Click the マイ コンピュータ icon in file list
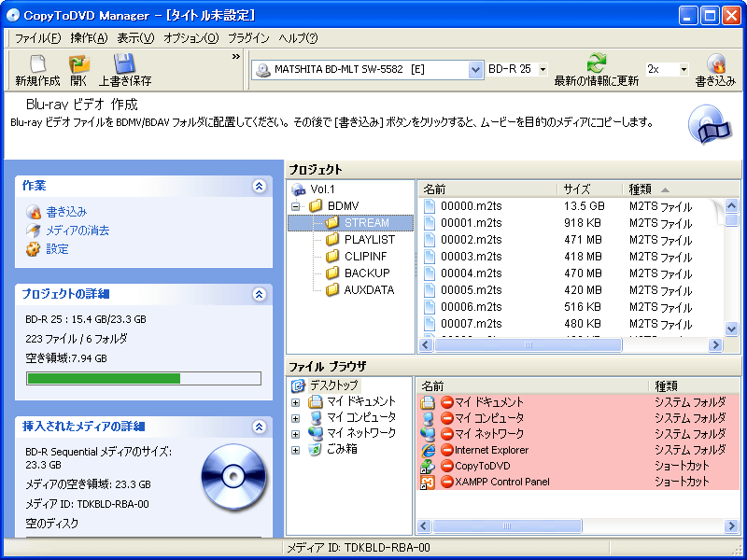Image resolution: width=747 pixels, height=560 pixels. (428, 418)
